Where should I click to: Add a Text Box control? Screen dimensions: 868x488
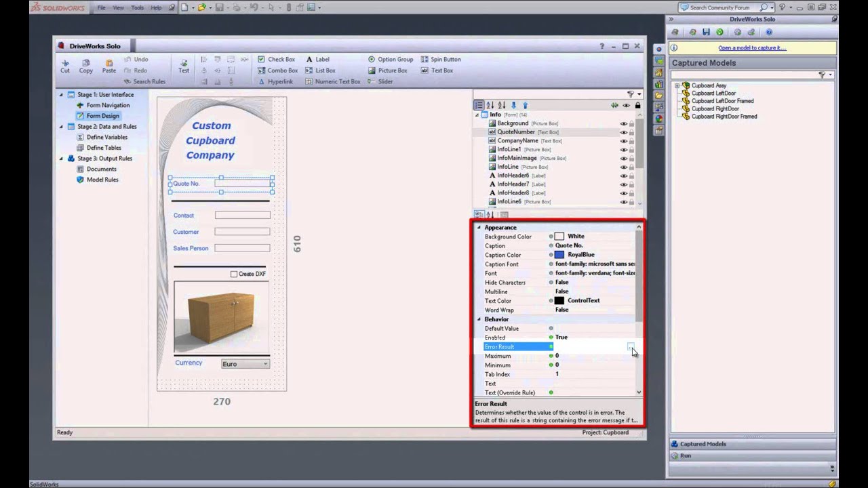[437, 70]
